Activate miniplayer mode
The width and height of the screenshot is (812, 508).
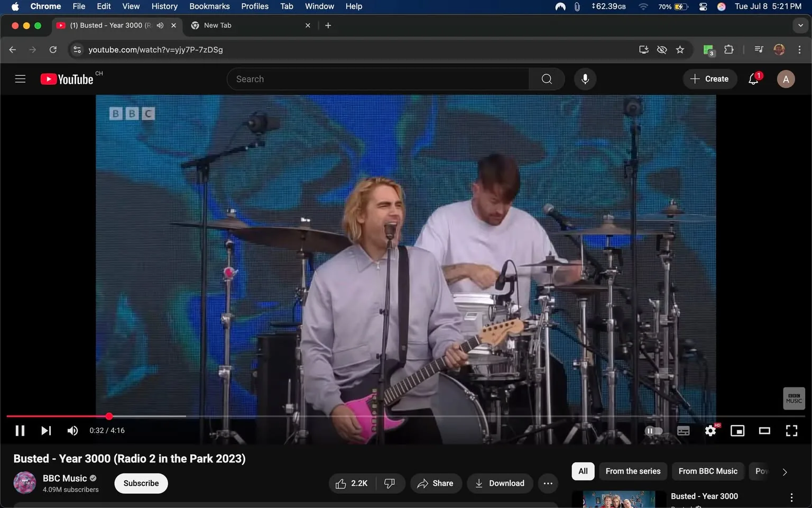coord(737,430)
